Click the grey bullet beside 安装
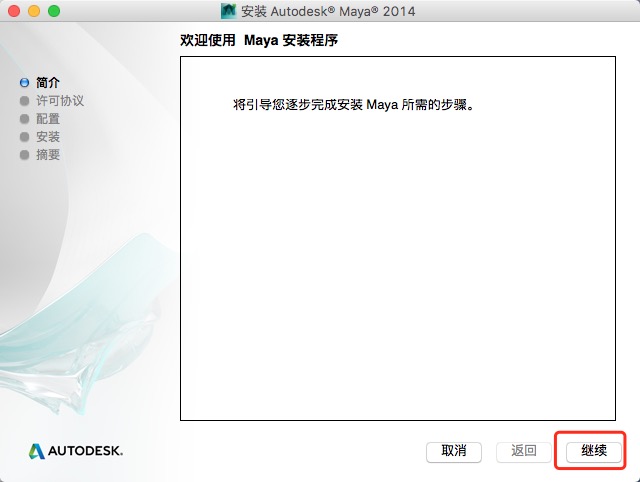Image resolution: width=640 pixels, height=482 pixels. [24, 137]
